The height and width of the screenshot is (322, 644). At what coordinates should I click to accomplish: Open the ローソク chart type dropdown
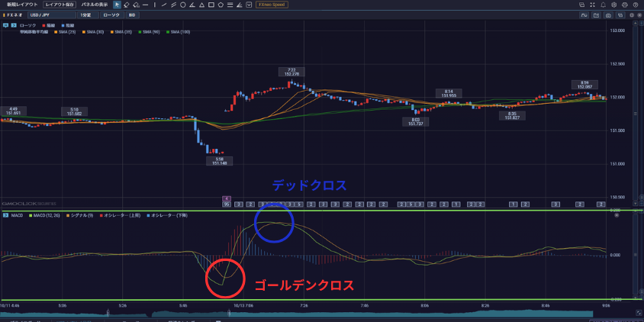coord(111,14)
